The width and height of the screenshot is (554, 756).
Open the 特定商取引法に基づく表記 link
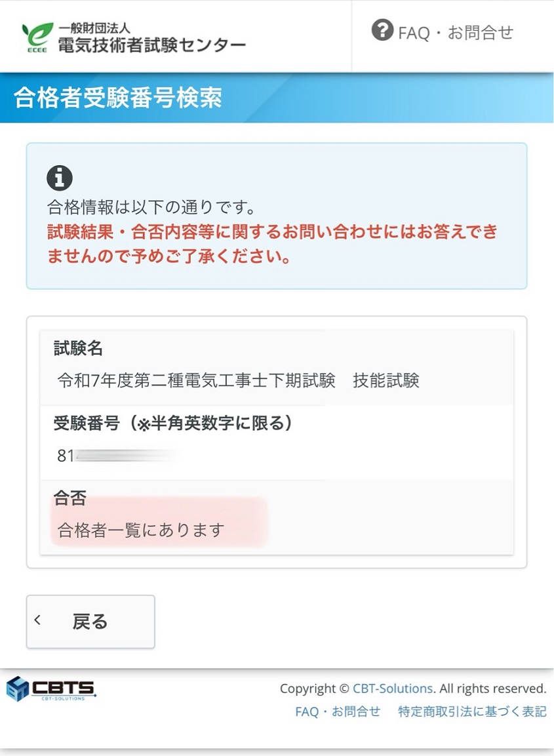472,711
